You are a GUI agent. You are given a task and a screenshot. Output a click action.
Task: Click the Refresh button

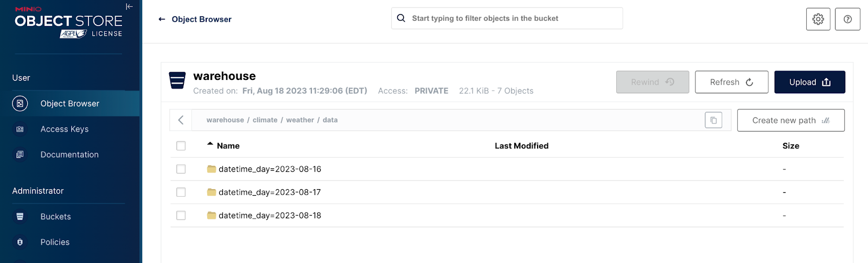tap(731, 82)
